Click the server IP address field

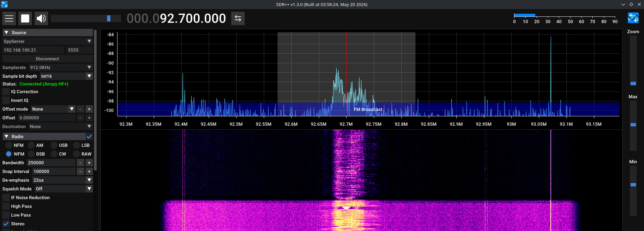pyautogui.click(x=33, y=50)
